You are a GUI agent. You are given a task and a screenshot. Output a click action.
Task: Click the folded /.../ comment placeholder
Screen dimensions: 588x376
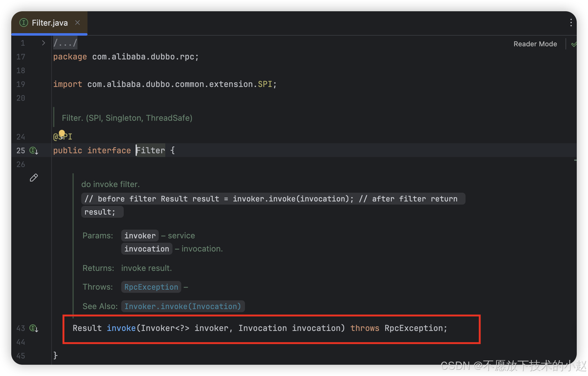coord(65,43)
